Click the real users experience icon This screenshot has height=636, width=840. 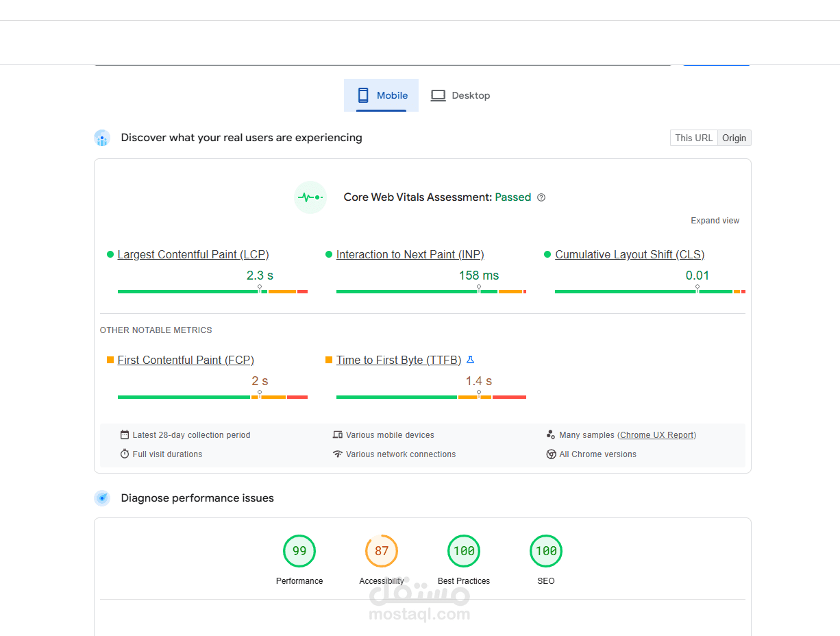coord(102,138)
